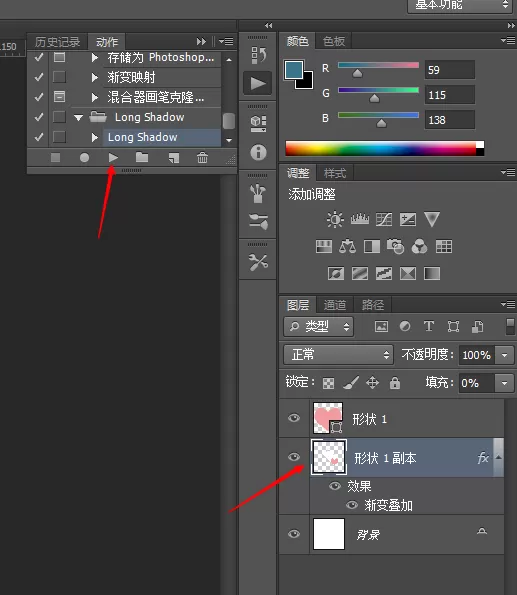
Task: Add a Color Lookup grid adjustment
Action: click(x=444, y=247)
